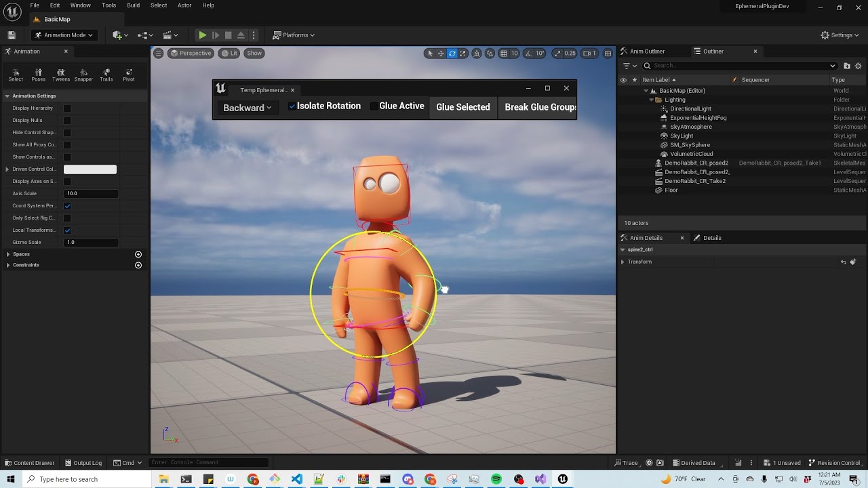Select the Poses tool in Animation panel

[39, 75]
